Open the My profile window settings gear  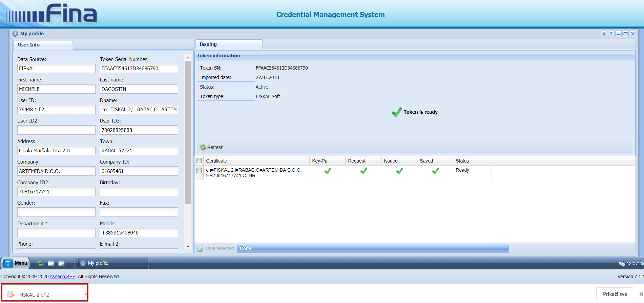pos(604,34)
